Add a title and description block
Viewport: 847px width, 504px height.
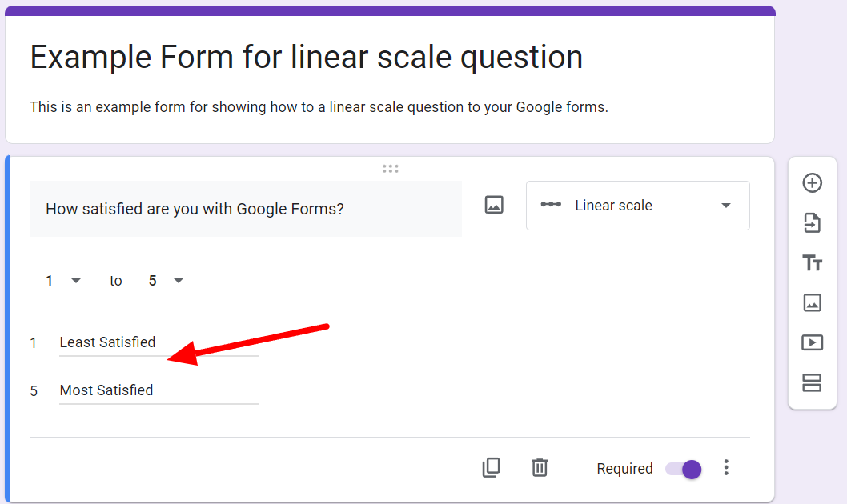tap(812, 263)
